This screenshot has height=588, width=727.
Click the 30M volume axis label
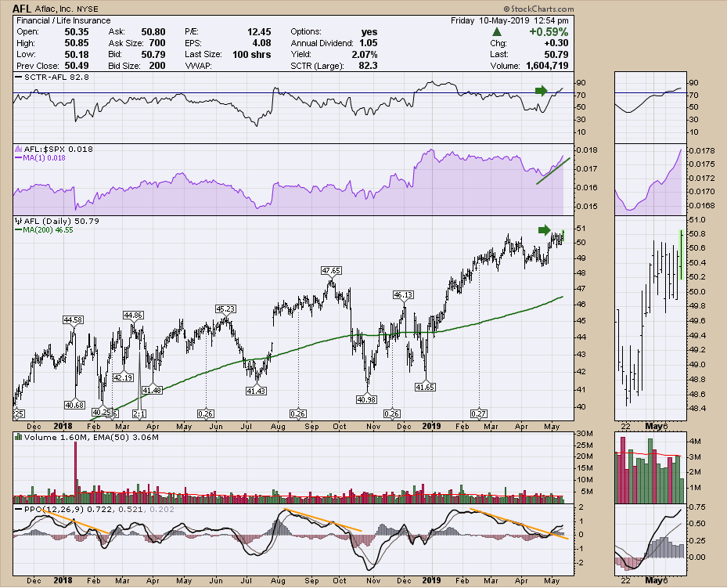click(584, 434)
